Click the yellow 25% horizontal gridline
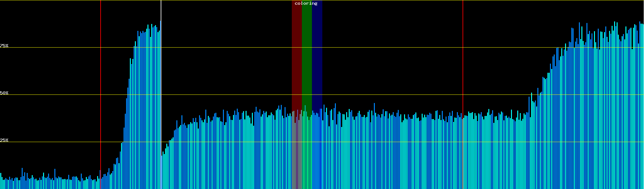The width and height of the screenshot is (644, 189). (377, 142)
